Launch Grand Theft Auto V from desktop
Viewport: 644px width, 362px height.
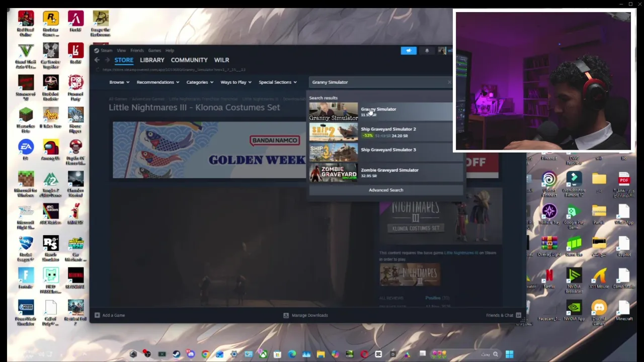pyautogui.click(x=26, y=55)
